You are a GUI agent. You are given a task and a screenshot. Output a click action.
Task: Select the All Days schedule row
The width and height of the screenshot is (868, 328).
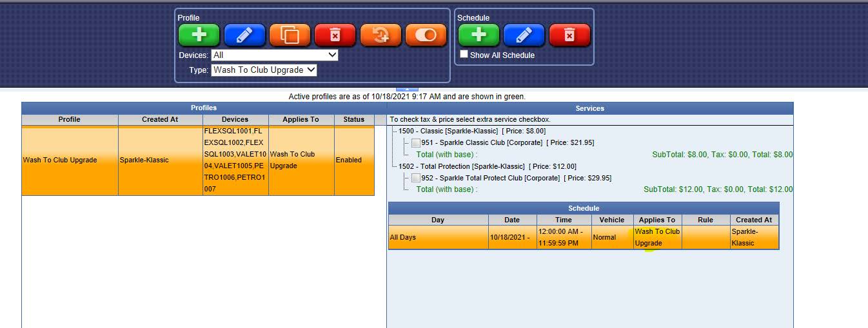tap(438, 237)
